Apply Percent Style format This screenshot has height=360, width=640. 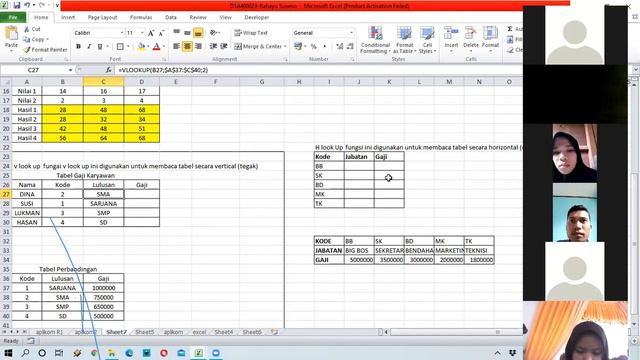pyautogui.click(x=313, y=47)
